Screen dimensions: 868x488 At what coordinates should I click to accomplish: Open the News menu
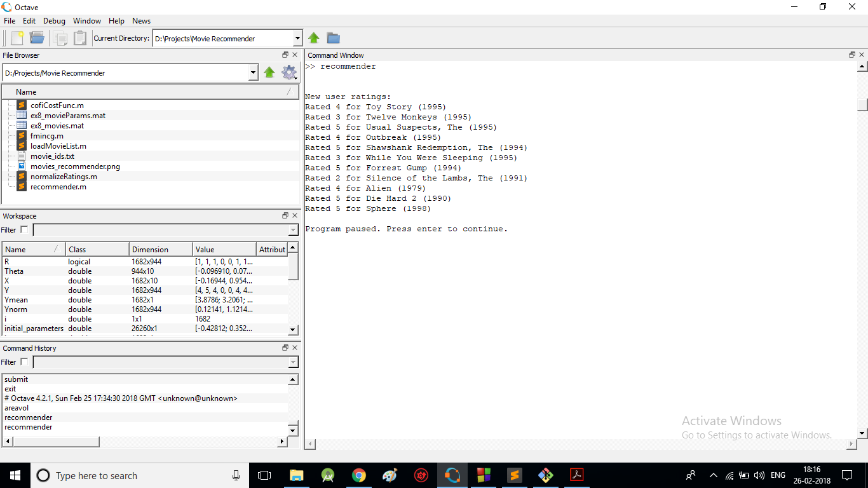pos(142,21)
